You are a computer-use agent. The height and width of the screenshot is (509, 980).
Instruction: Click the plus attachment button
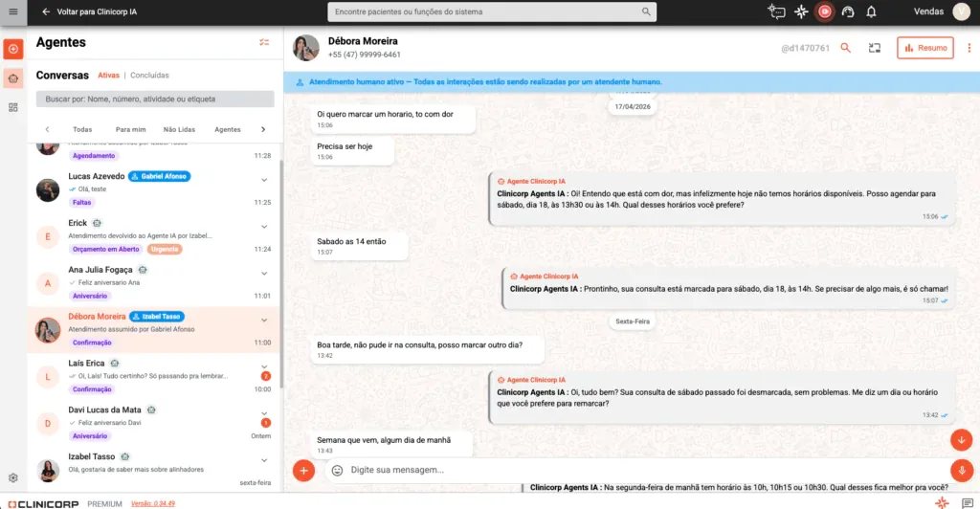[303, 471]
